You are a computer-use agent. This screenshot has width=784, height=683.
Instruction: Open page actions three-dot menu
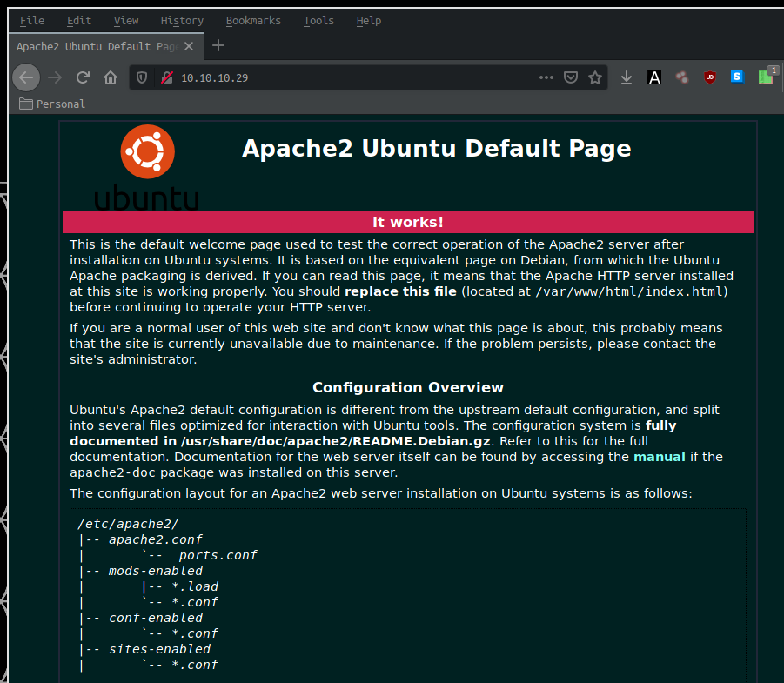pos(546,77)
